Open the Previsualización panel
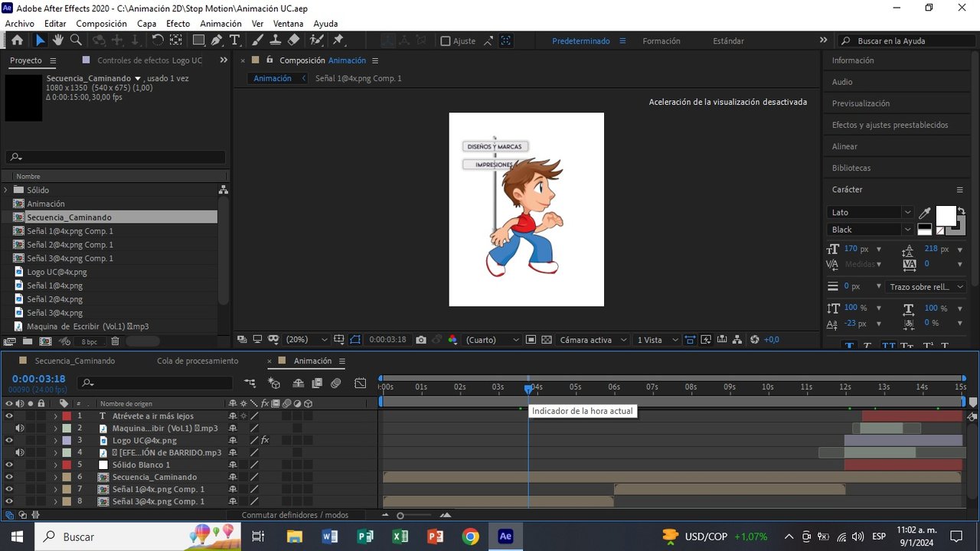This screenshot has width=980, height=551. point(861,103)
